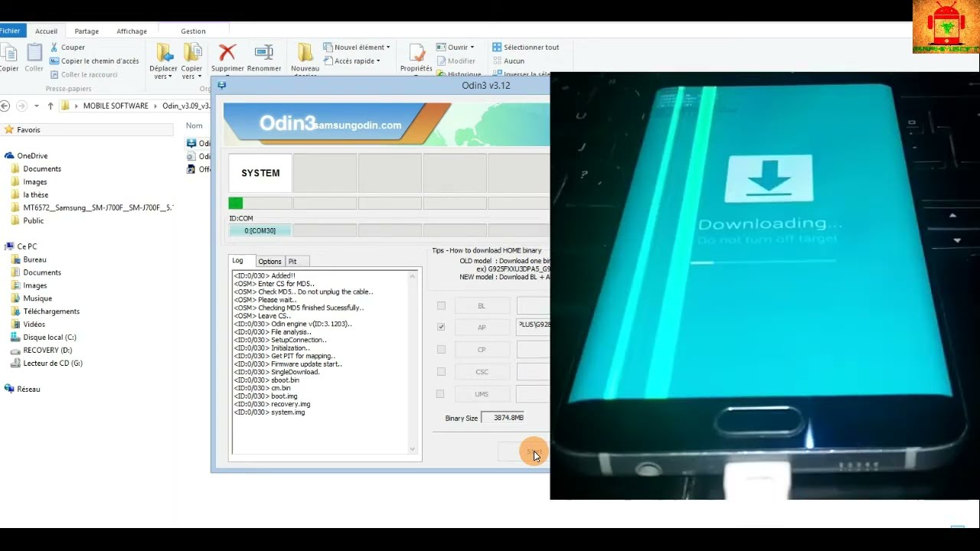980x551 pixels.
Task: Click the Modifier icon in ribbon
Action: 441,61
